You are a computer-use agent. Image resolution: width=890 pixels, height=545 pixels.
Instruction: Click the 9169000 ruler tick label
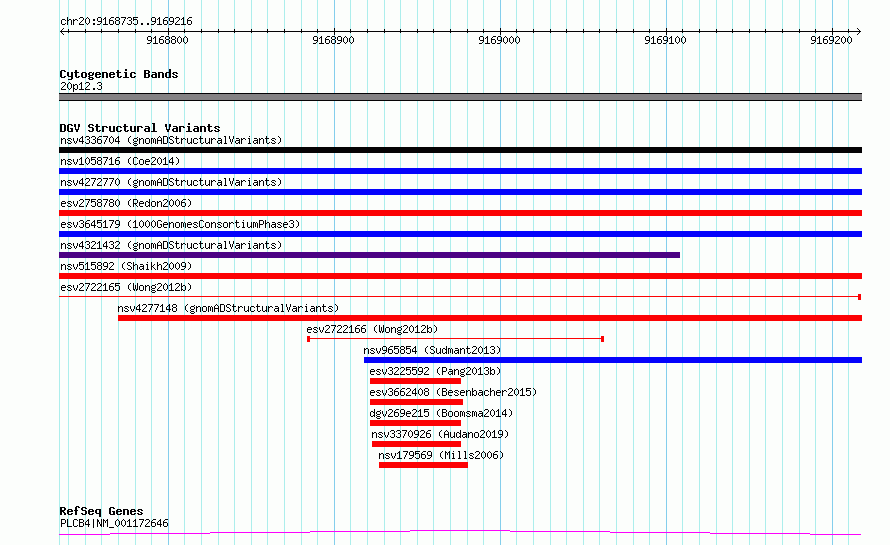pyautogui.click(x=499, y=40)
